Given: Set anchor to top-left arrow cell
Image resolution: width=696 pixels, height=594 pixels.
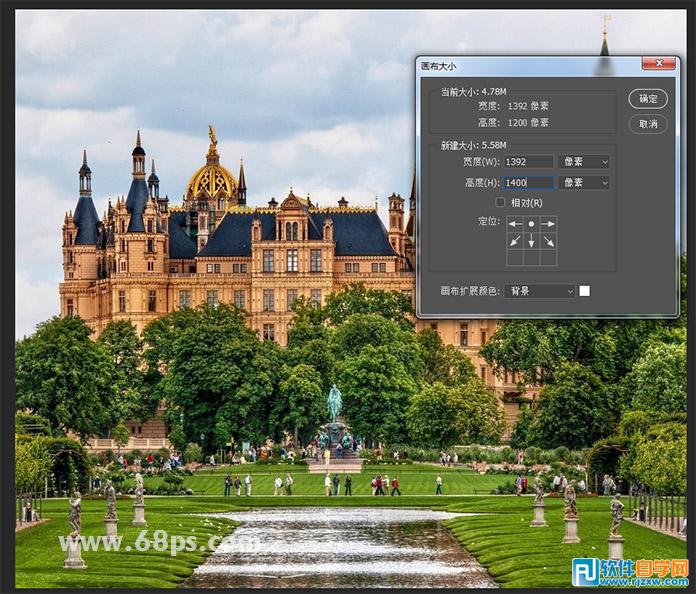Looking at the screenshot, I should point(515,224).
